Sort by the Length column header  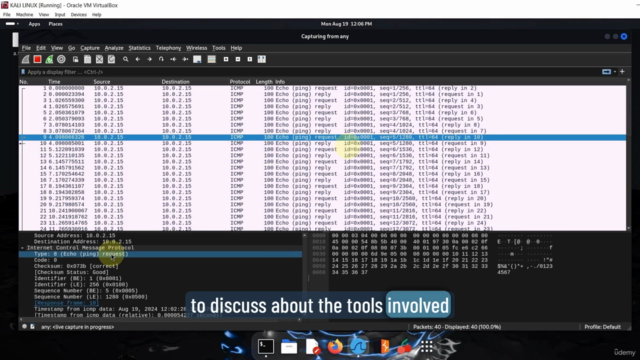(264, 82)
